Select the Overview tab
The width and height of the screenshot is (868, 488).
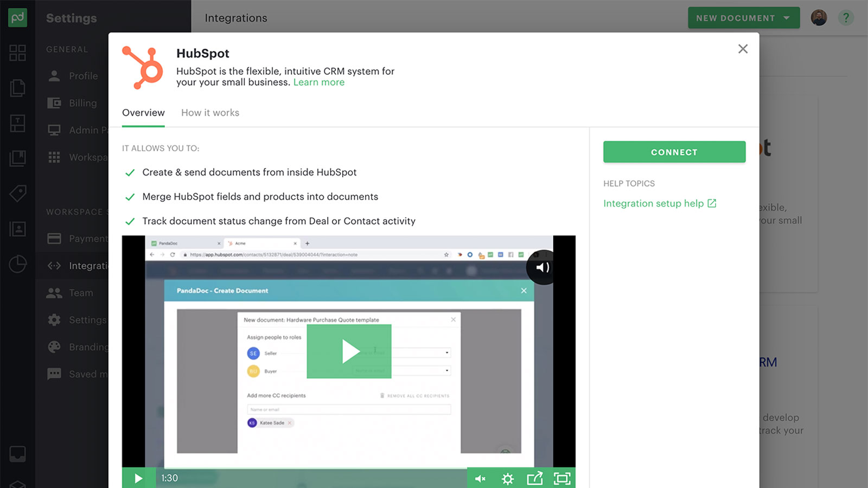[143, 113]
